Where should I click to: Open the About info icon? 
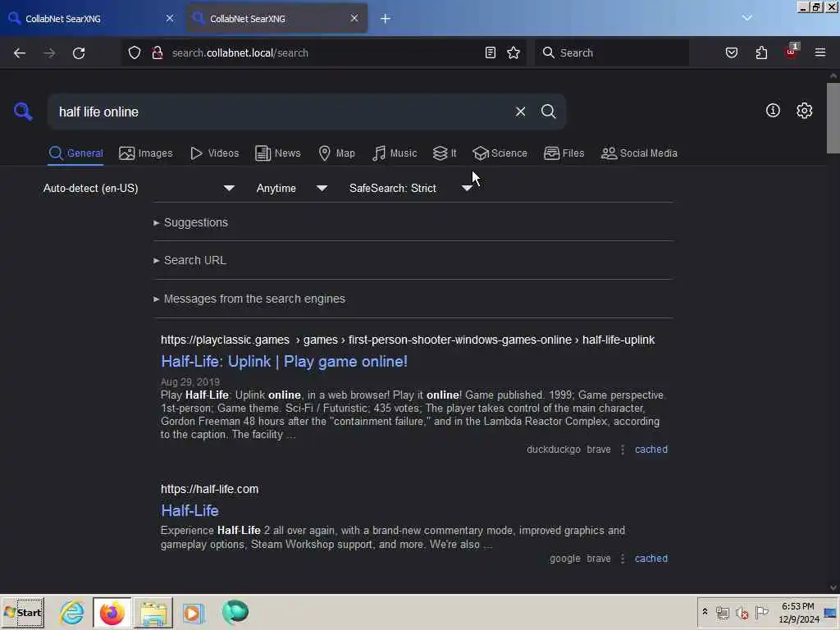pyautogui.click(x=773, y=111)
